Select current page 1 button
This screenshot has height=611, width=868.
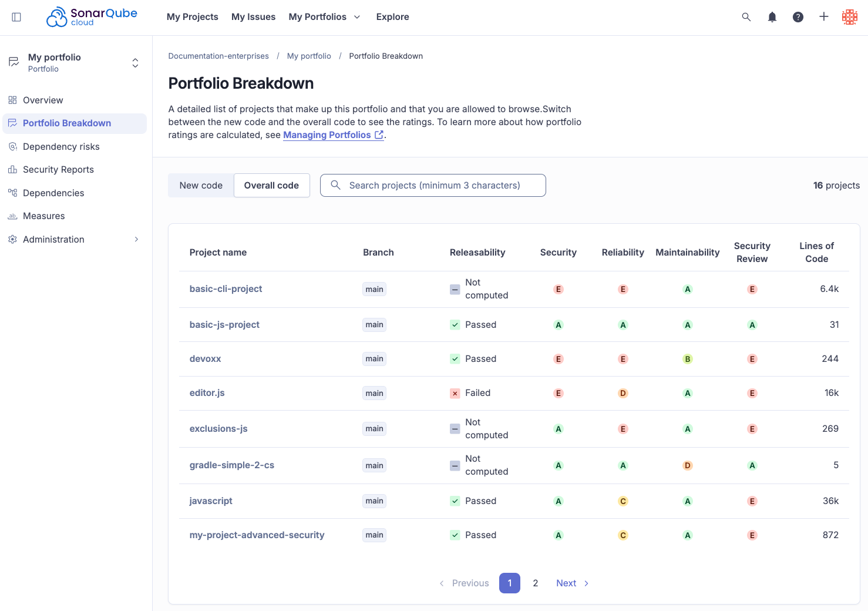(x=510, y=583)
